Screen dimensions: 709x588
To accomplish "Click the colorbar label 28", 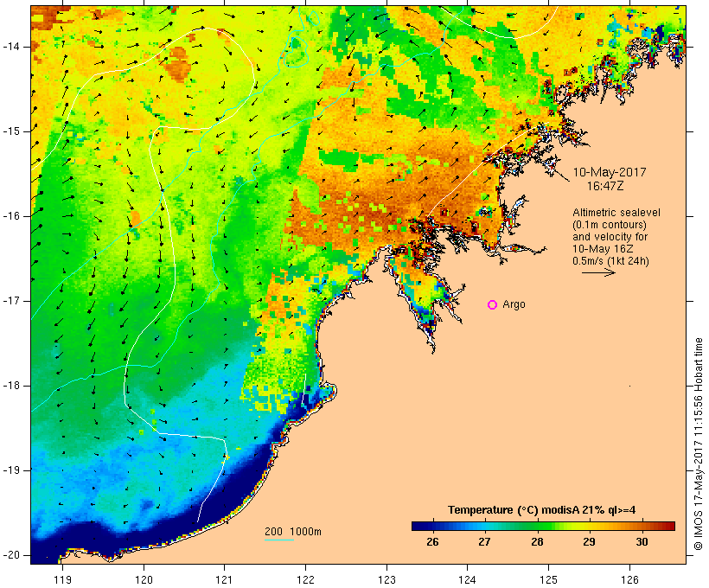I will [x=537, y=542].
